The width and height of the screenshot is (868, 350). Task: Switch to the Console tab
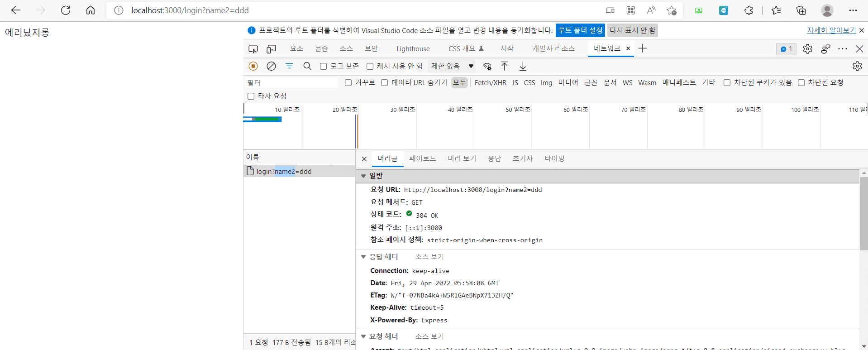pos(321,48)
